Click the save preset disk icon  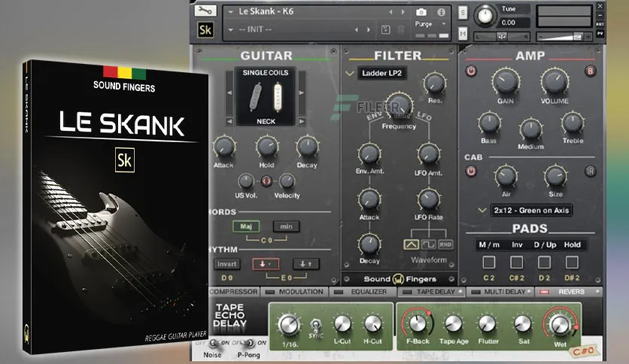(x=385, y=29)
